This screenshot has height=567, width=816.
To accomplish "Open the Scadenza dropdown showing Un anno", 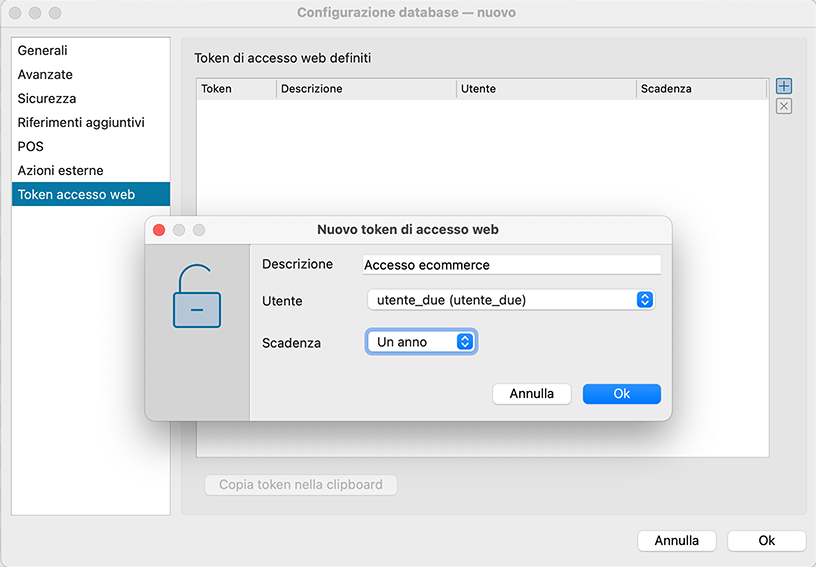I will (421, 342).
